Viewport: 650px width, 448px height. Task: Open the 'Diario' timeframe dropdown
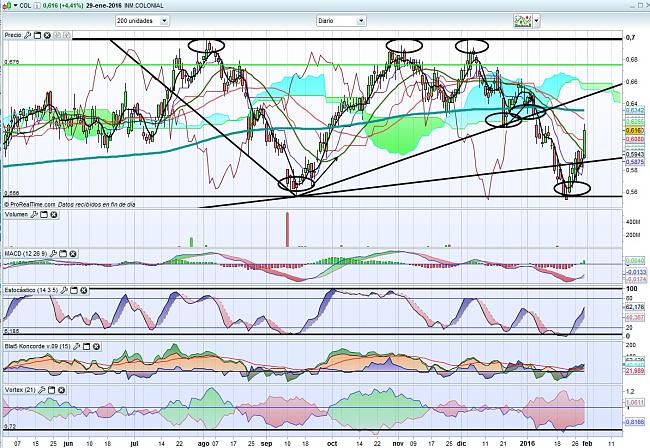coord(340,19)
